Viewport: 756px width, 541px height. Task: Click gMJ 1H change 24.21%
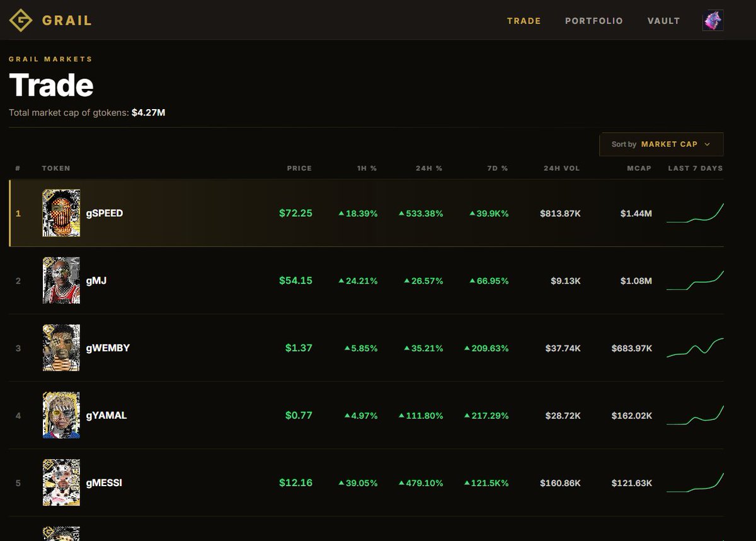click(358, 281)
